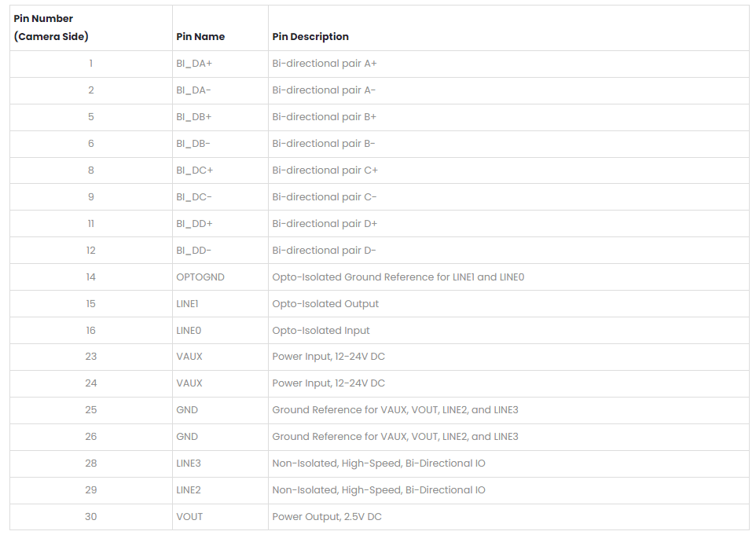
Task: Click the LINE2 pin name cell
Action: pos(189,490)
